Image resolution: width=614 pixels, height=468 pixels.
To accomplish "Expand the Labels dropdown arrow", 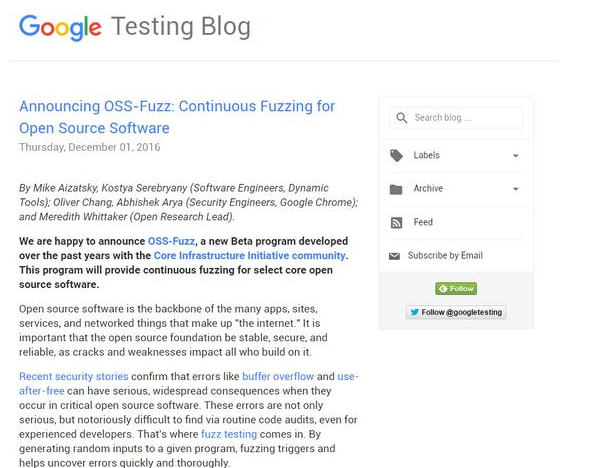I will [516, 156].
